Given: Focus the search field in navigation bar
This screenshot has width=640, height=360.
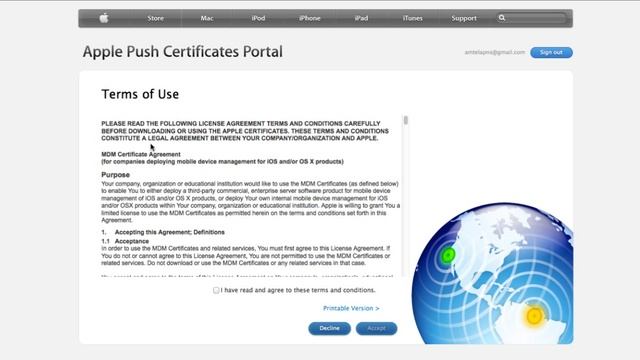Looking at the screenshot, I should click(x=531, y=18).
